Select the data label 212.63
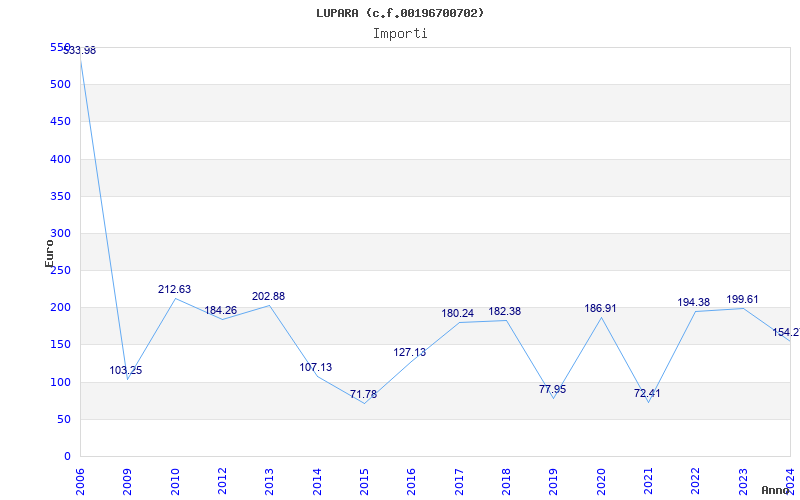800x500 pixels. coord(174,289)
